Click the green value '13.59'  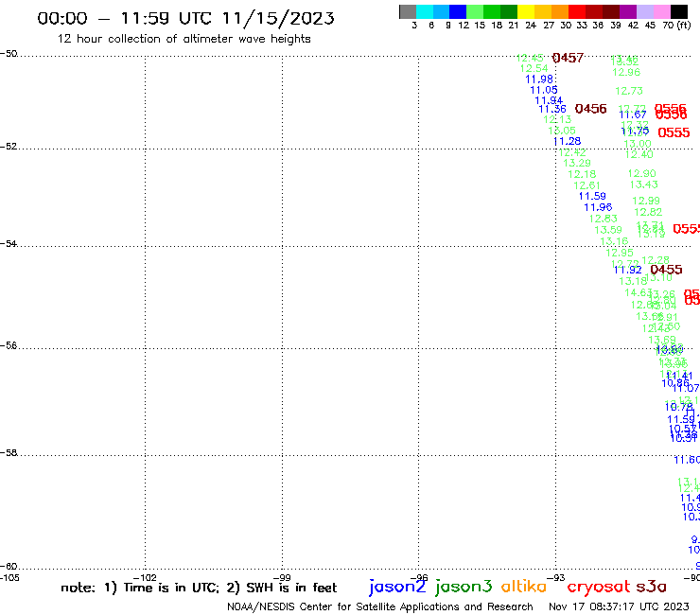click(608, 230)
